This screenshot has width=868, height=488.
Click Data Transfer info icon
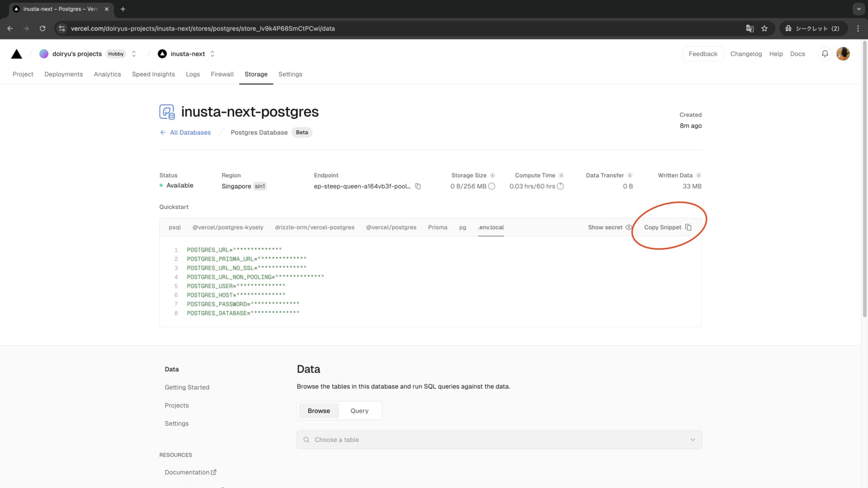tap(630, 175)
